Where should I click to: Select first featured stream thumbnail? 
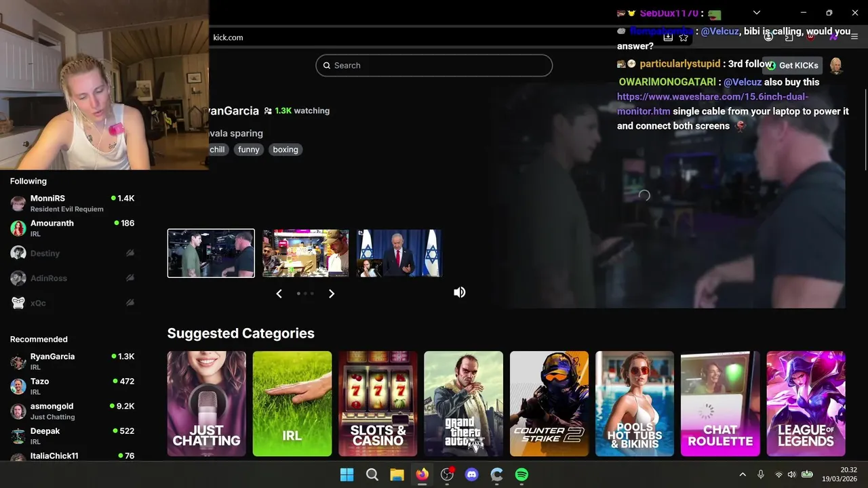click(x=211, y=253)
